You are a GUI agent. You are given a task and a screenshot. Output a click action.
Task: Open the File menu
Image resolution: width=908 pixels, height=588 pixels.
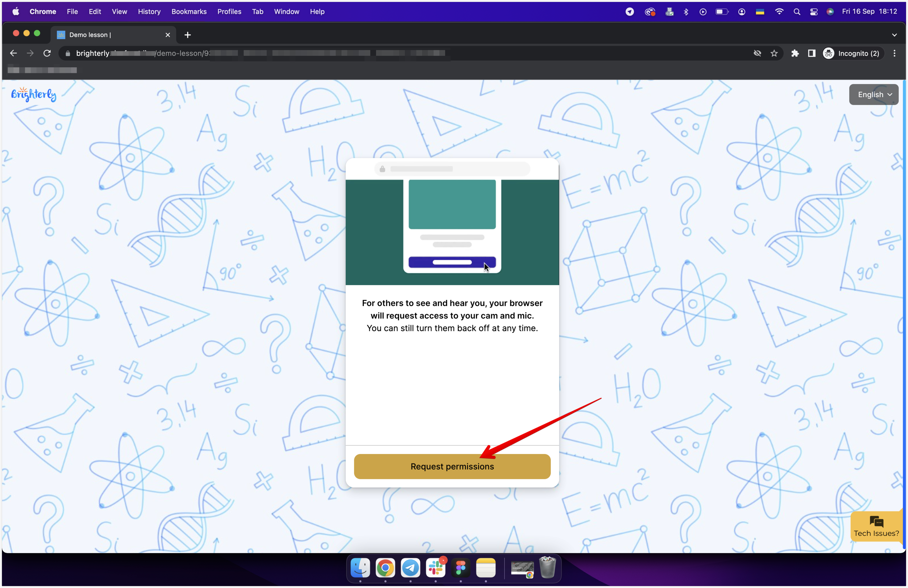(x=72, y=12)
